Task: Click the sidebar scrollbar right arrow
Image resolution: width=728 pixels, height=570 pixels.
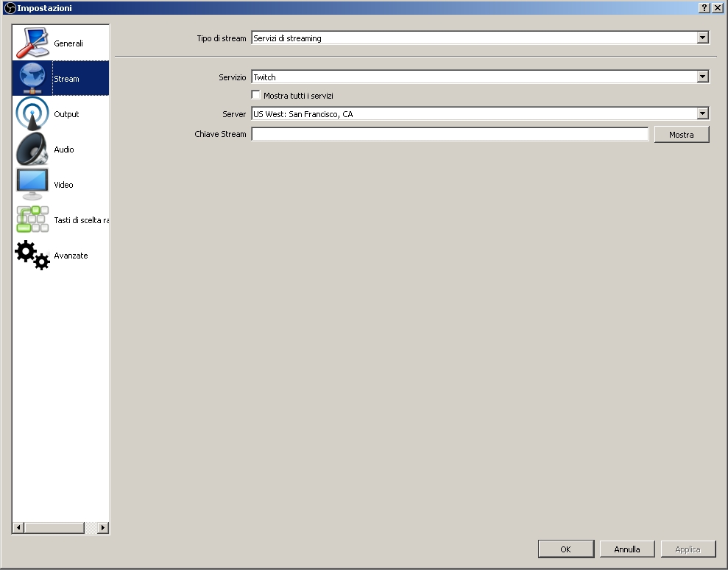Action: (x=103, y=528)
